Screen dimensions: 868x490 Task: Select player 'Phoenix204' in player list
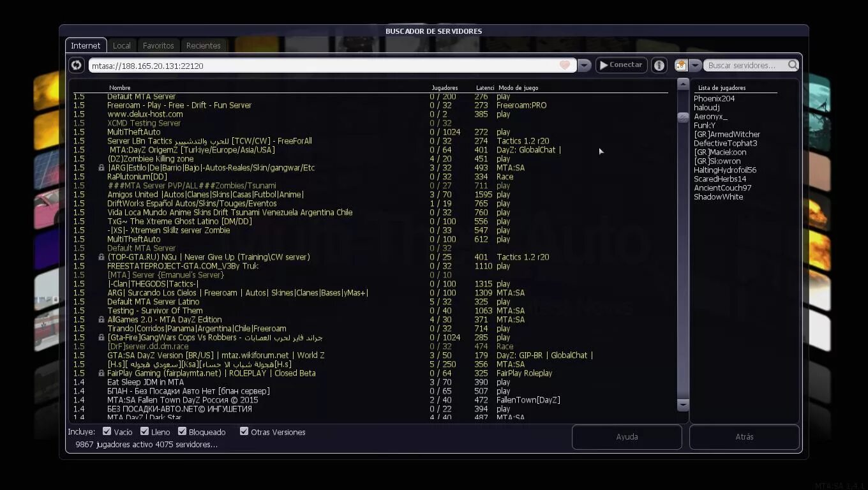[714, 99]
